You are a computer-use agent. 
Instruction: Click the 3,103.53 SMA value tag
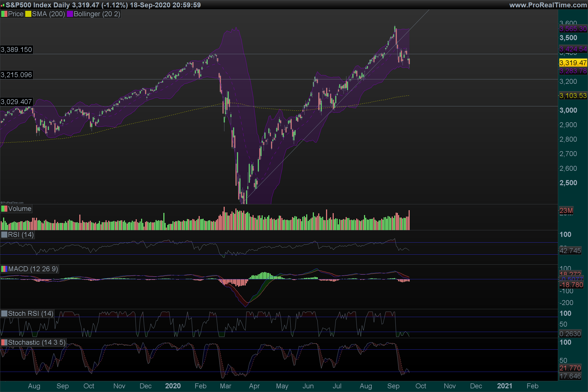[x=573, y=96]
